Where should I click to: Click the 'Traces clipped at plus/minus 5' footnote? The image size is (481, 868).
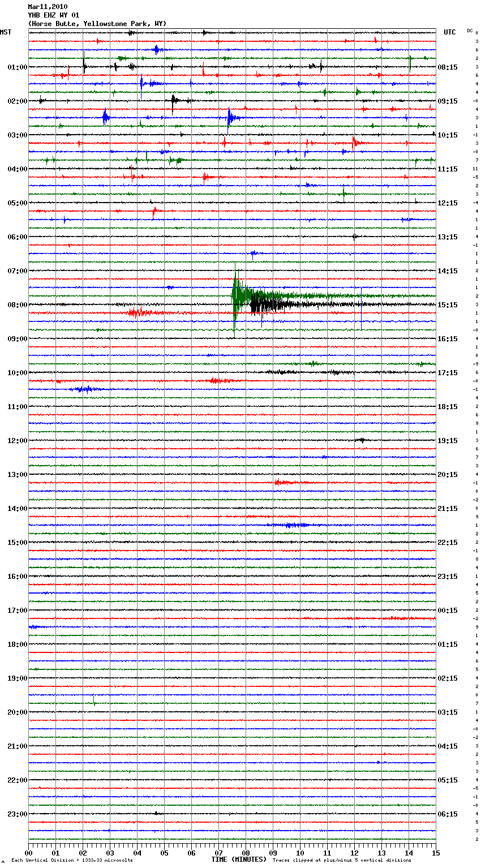342,861
